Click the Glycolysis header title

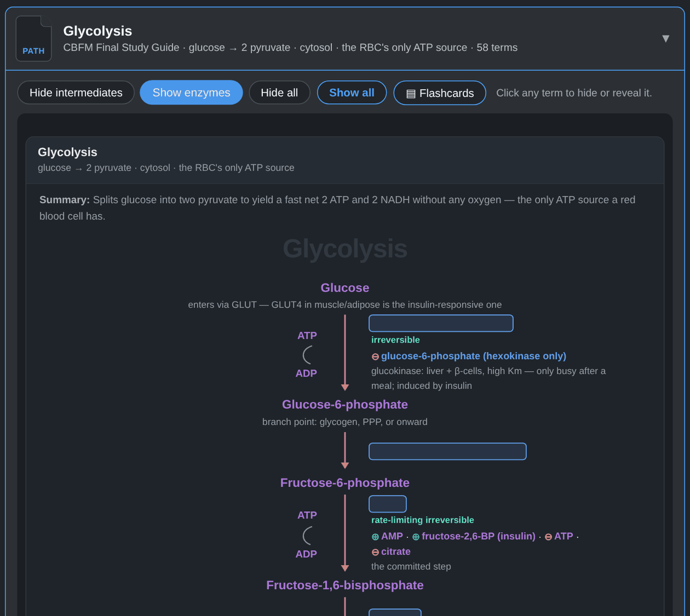coord(98,31)
